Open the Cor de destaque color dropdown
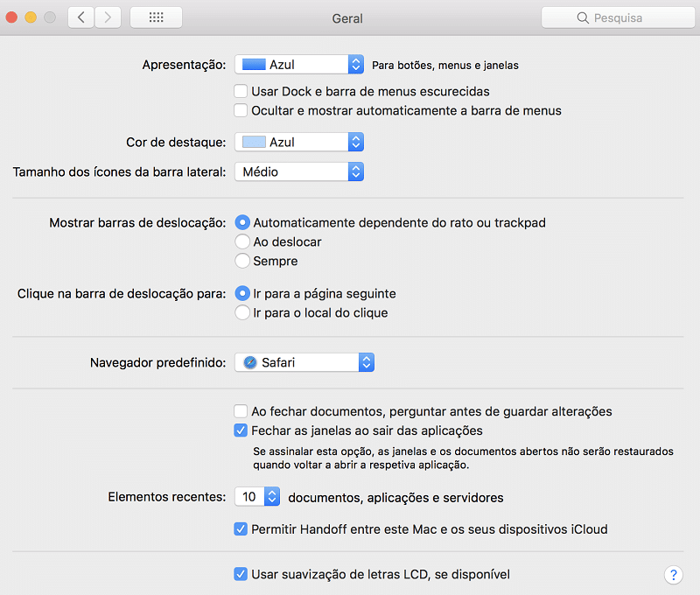Image resolution: width=700 pixels, height=595 pixels. click(299, 142)
